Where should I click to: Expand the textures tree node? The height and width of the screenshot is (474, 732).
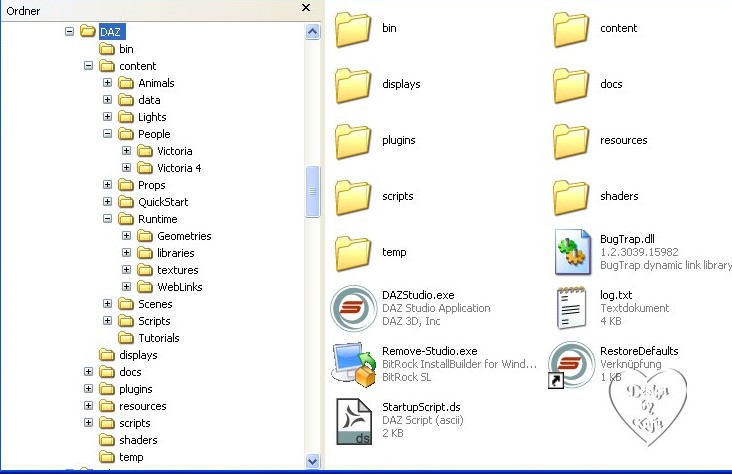click(127, 269)
